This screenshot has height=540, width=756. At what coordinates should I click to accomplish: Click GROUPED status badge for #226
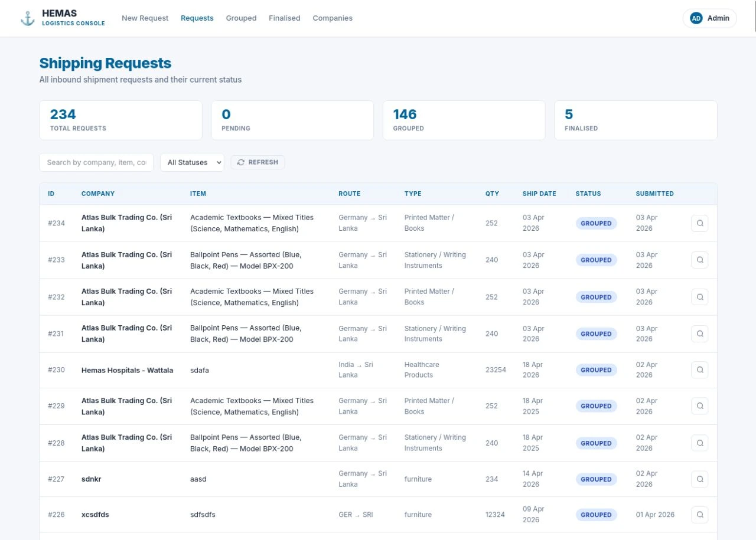pyautogui.click(x=596, y=515)
